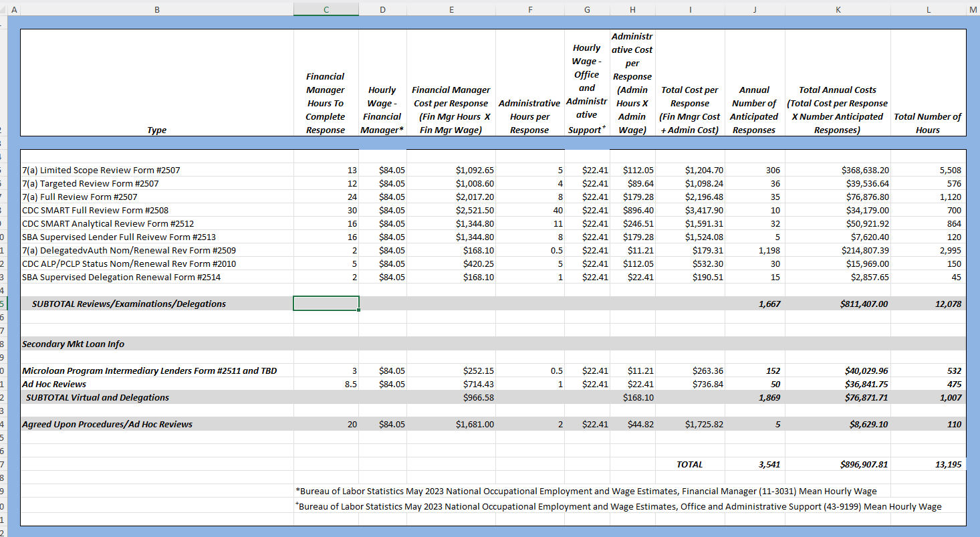Screen dimensions: 980x537
Task: Click the Financial Manager (11-3031) footnote
Action: (586, 491)
